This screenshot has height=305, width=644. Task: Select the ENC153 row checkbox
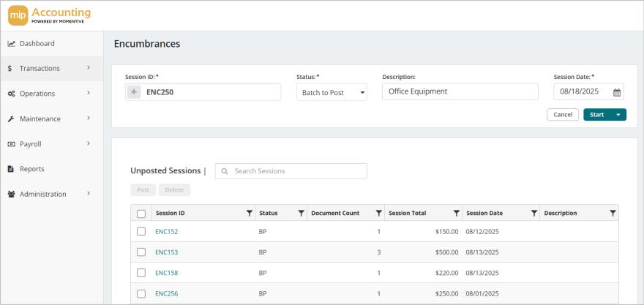pos(141,252)
